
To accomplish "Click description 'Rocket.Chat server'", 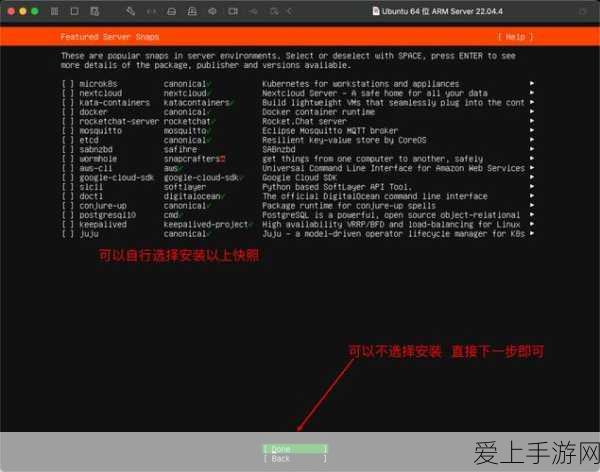I will (304, 121).
